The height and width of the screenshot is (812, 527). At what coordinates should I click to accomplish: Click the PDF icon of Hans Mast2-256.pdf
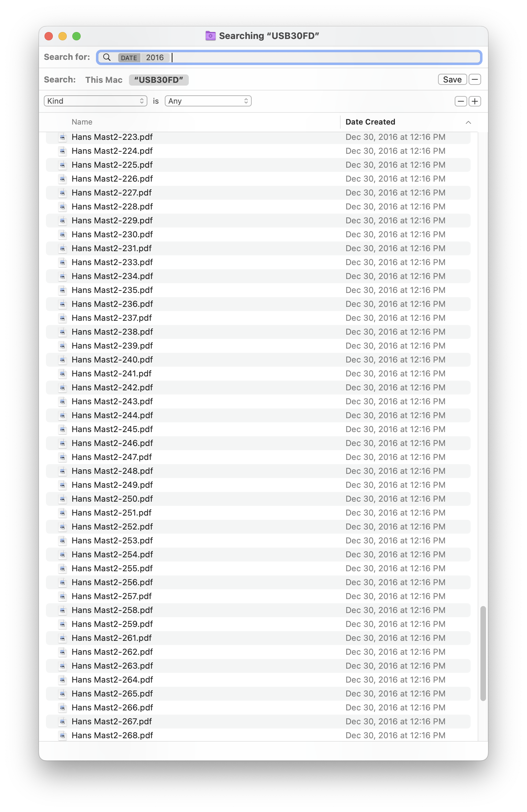[63, 582]
